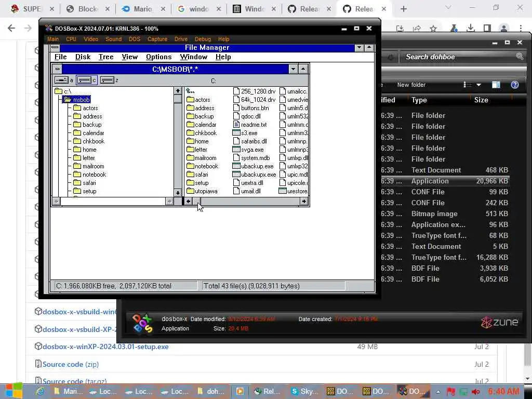
Task: Open Explorer view options dropdown arrow
Action: coord(478,85)
